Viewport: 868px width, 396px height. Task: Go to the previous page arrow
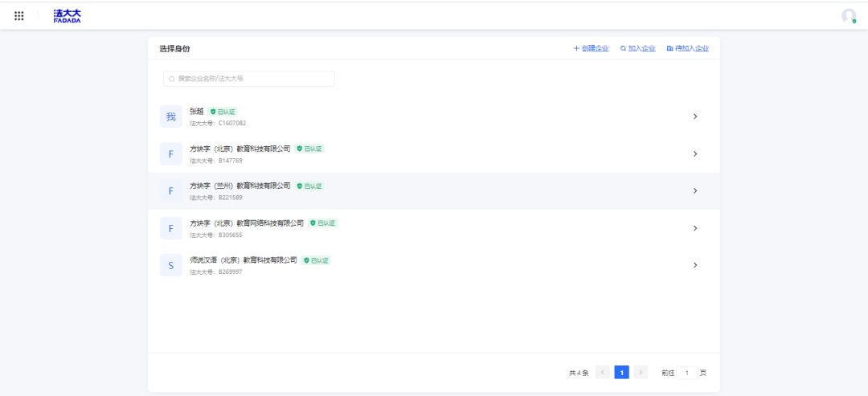click(603, 373)
